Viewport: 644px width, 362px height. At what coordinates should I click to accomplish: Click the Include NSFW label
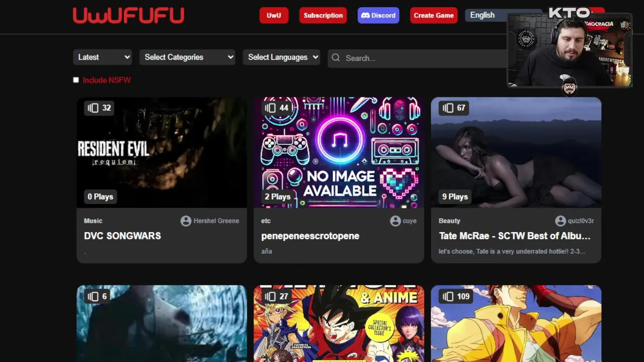107,80
